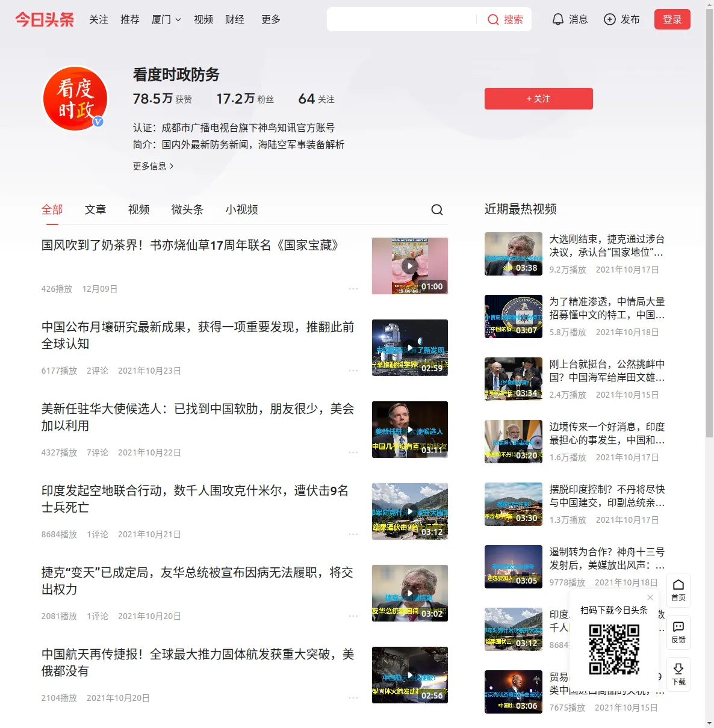
Task: Click the 搜索 button text
Action: pos(514,20)
